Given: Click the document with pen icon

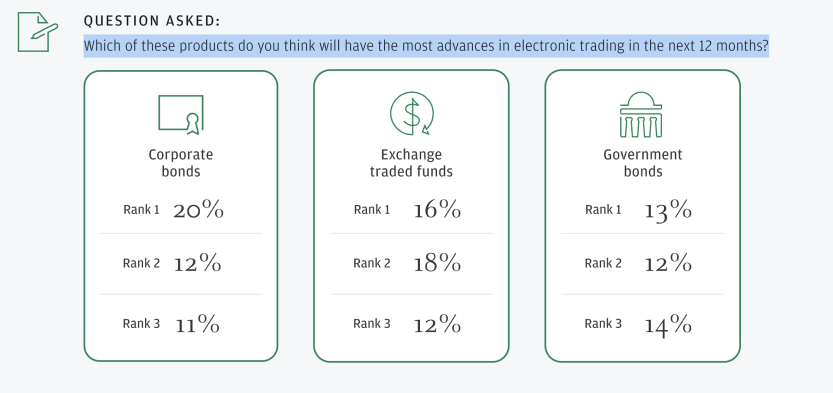Looking at the screenshot, I should pos(38,32).
